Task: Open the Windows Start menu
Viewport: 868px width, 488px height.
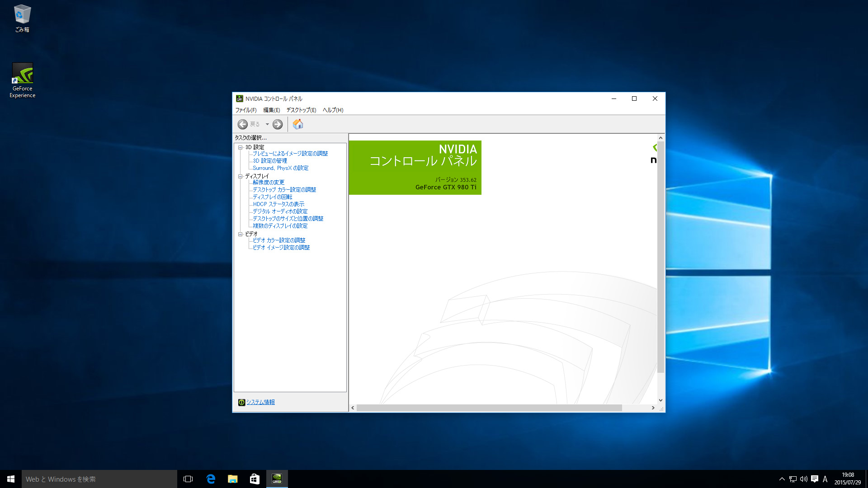Action: 11,479
